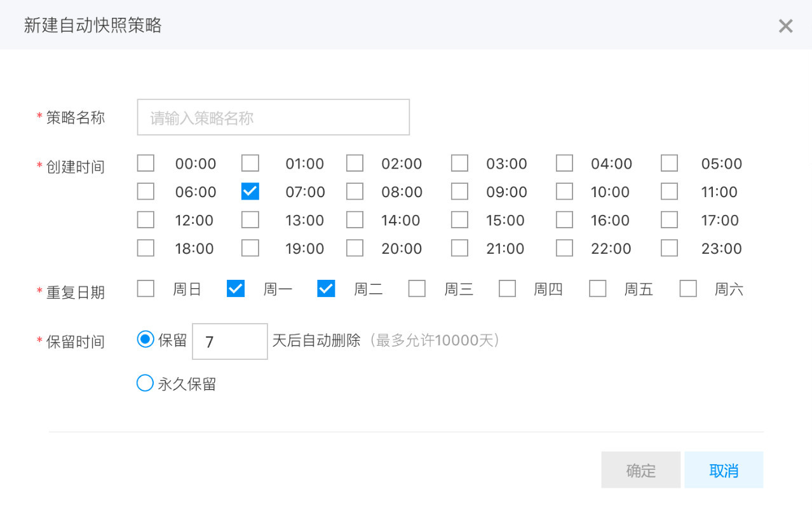Image resolution: width=812 pixels, height=524 pixels.
Task: Click the policy name input field
Action: tap(273, 118)
